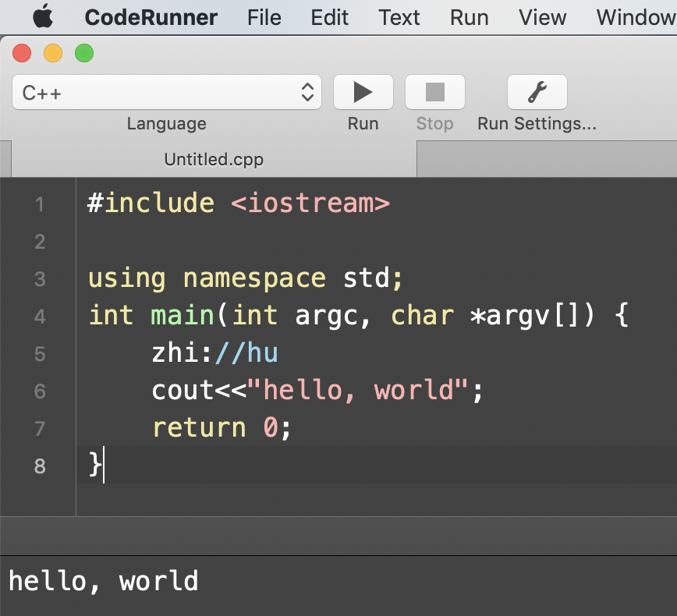Open Run Settings wrench button
This screenshot has width=677, height=616.
[x=537, y=92]
